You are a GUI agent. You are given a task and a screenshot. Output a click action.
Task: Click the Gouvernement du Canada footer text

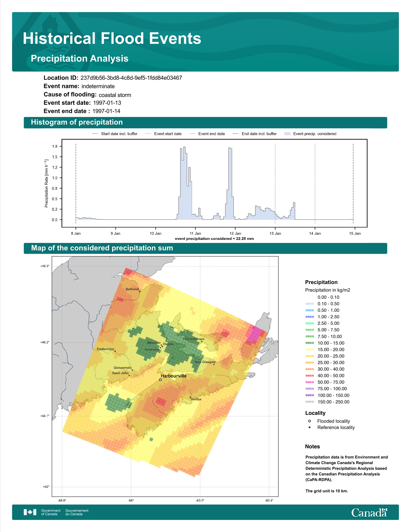[x=77, y=512]
